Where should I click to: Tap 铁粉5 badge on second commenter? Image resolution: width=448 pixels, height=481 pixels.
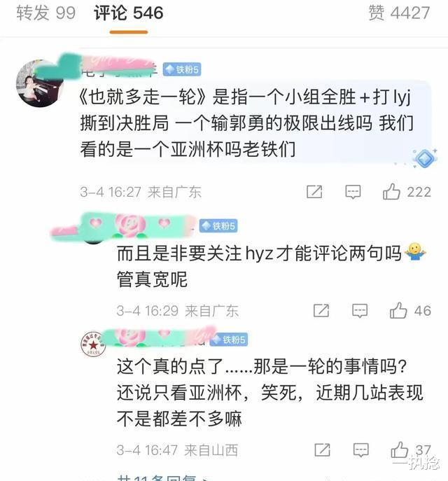(218, 225)
